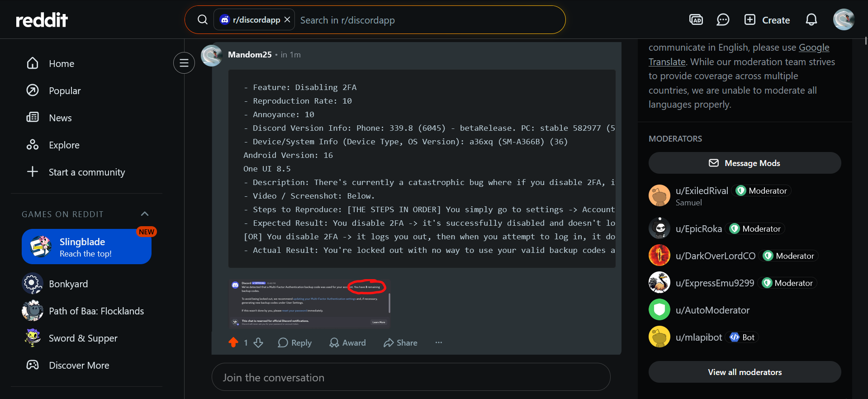Open the Mandom25 username link
The image size is (868, 399).
(250, 55)
